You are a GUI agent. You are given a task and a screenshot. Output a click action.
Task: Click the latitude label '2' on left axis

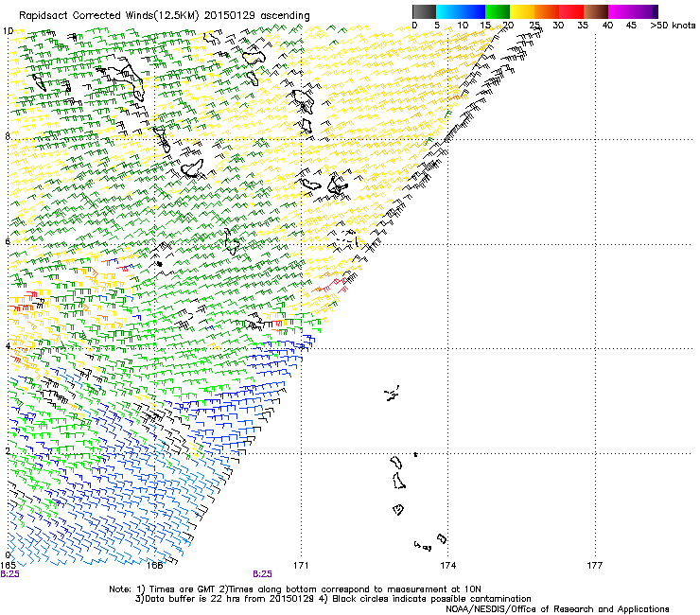pos(8,450)
